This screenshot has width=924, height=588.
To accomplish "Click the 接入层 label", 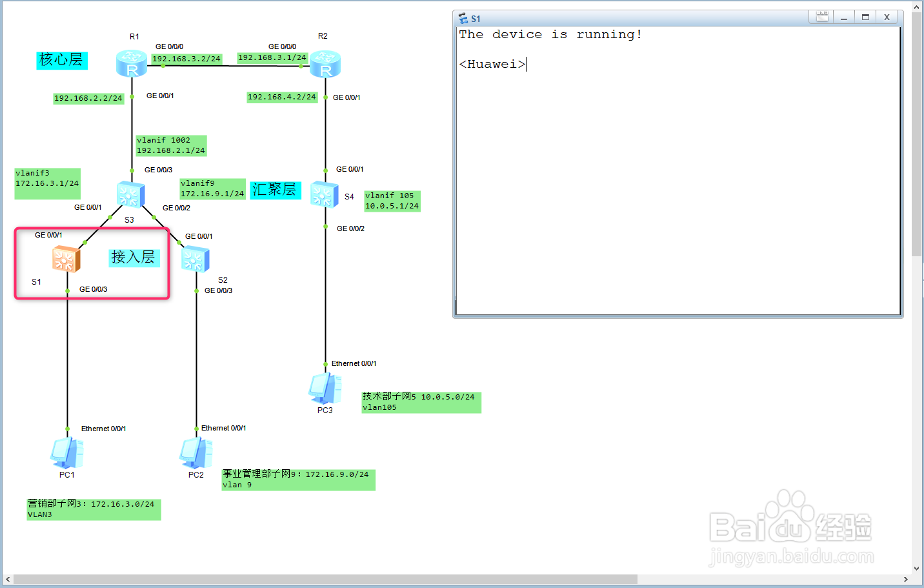I will tap(134, 258).
